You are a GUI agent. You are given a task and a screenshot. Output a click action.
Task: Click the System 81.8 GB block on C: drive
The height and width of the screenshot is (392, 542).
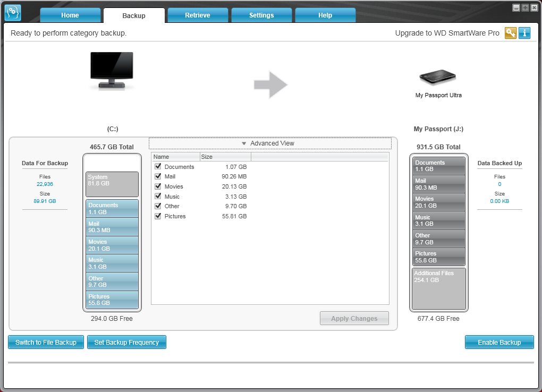(112, 184)
